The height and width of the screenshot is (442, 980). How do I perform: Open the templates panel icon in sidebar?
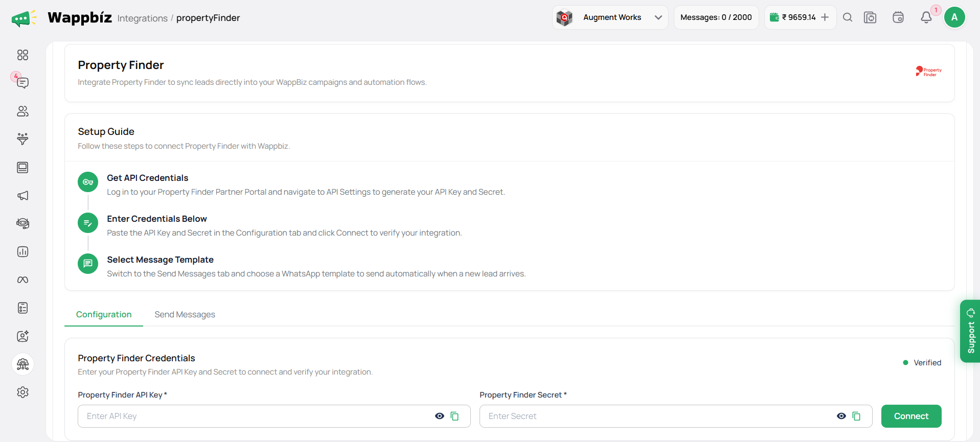[22, 168]
